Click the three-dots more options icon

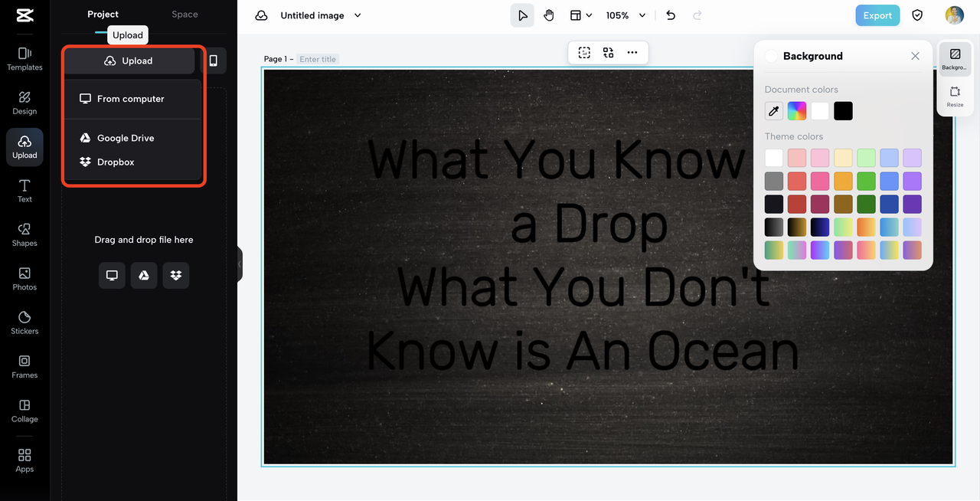pos(632,53)
